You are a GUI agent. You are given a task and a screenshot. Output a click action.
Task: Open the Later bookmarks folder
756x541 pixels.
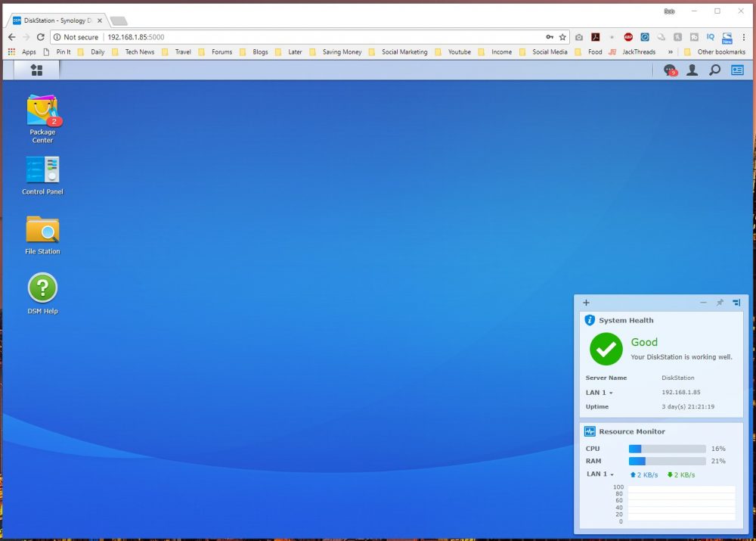pos(288,51)
